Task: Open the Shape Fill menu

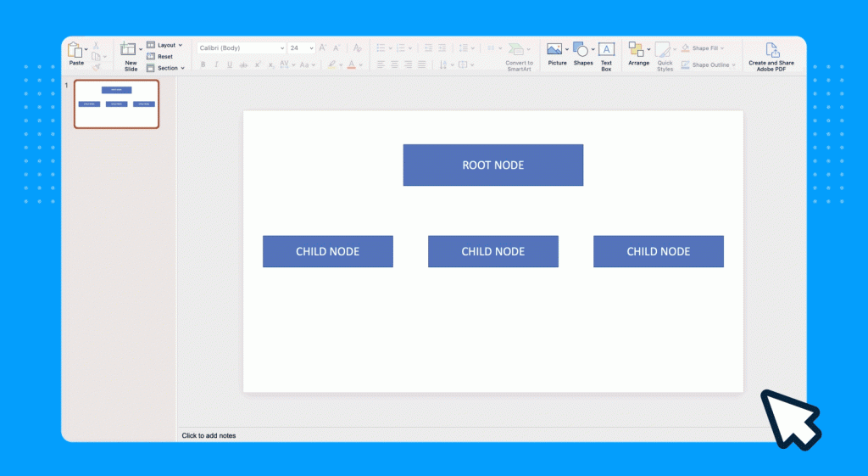Action: (707, 48)
